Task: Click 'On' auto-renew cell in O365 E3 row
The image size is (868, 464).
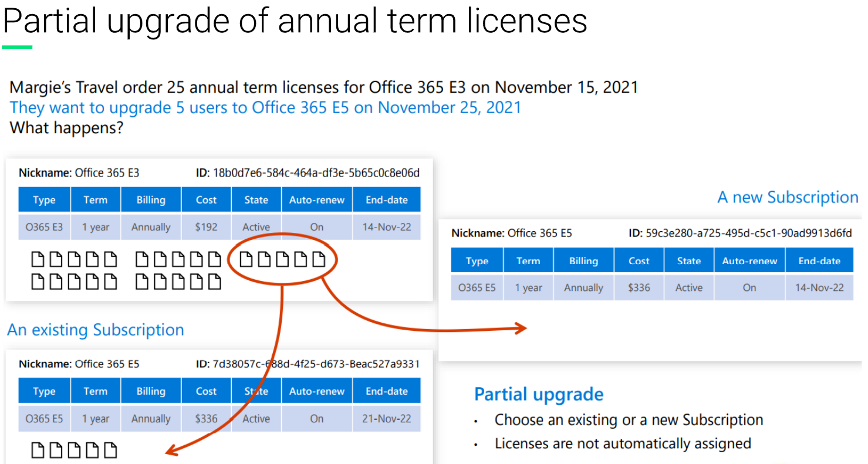Action: (x=317, y=227)
